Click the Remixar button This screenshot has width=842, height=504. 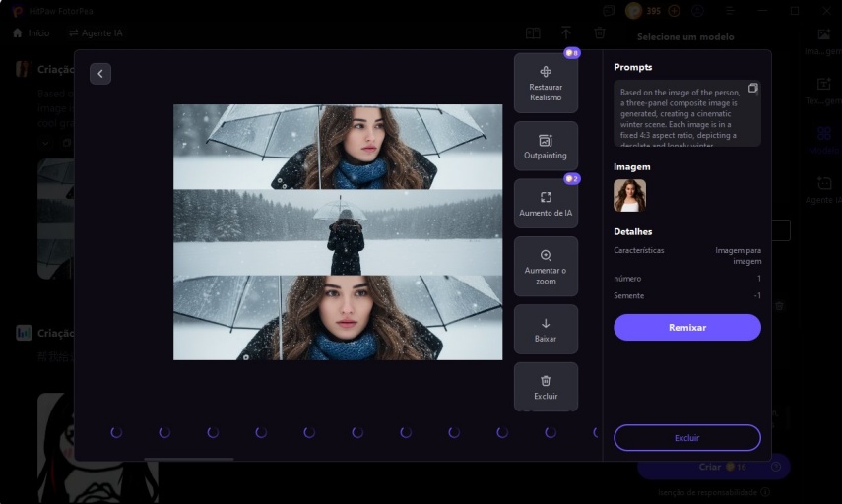click(x=686, y=328)
